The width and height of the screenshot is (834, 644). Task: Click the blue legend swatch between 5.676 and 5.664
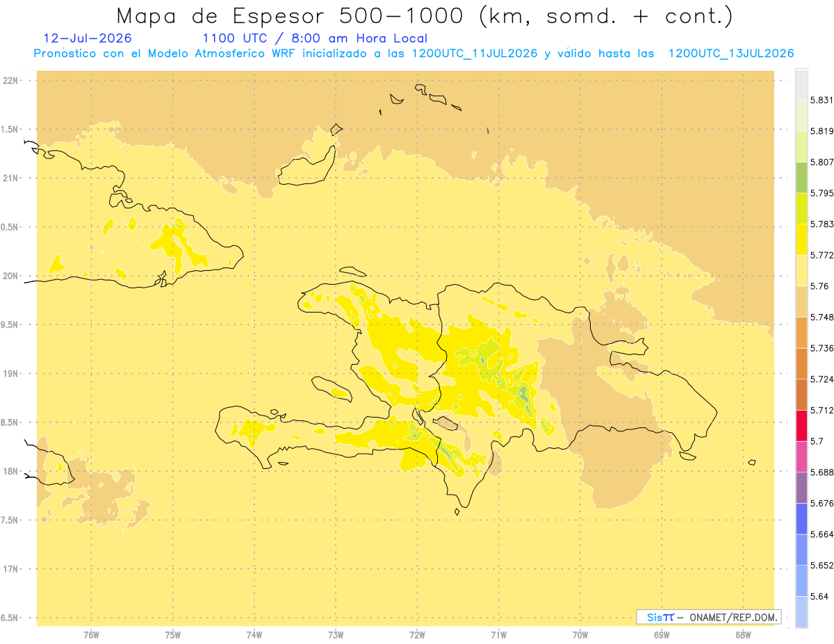click(x=801, y=519)
